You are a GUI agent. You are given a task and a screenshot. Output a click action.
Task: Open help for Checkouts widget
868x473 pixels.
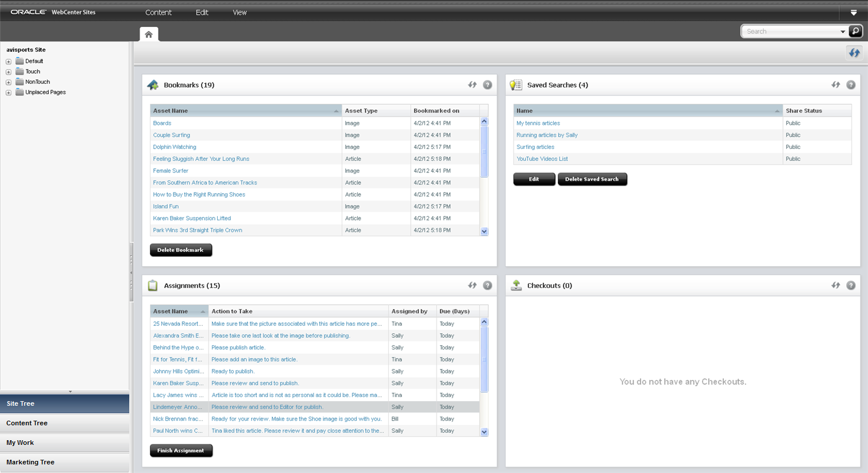851,285
